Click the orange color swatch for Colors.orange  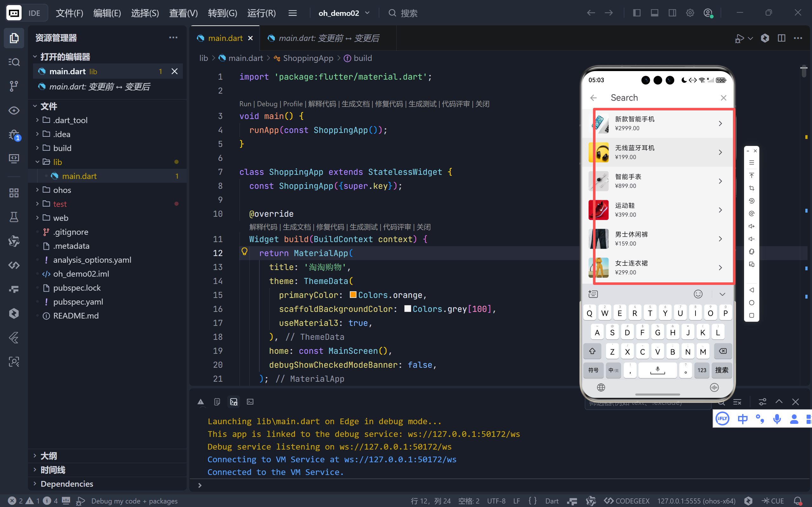pos(353,295)
